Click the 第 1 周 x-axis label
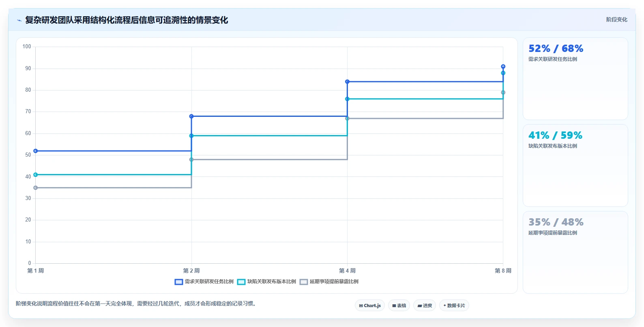 (x=36, y=271)
